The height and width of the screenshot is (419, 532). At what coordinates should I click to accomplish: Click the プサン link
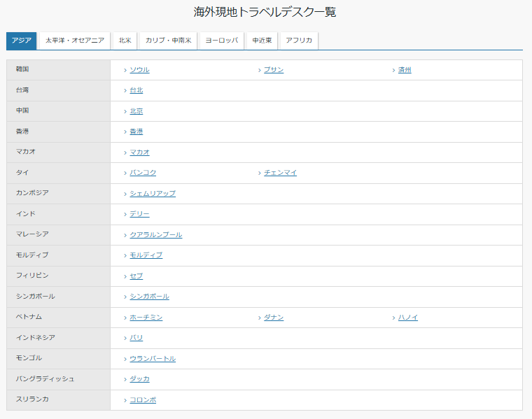click(274, 70)
